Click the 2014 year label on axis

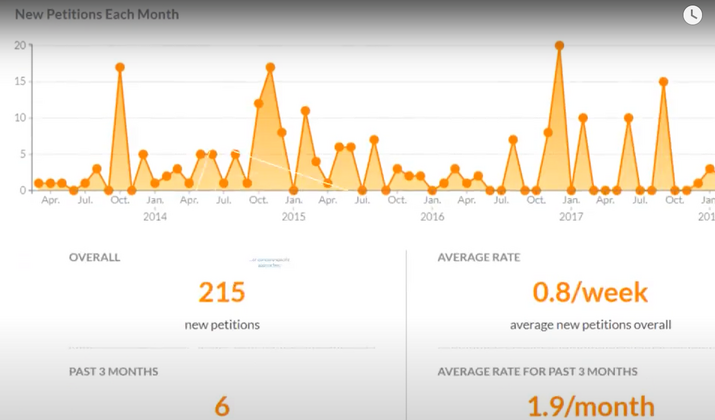tap(155, 217)
